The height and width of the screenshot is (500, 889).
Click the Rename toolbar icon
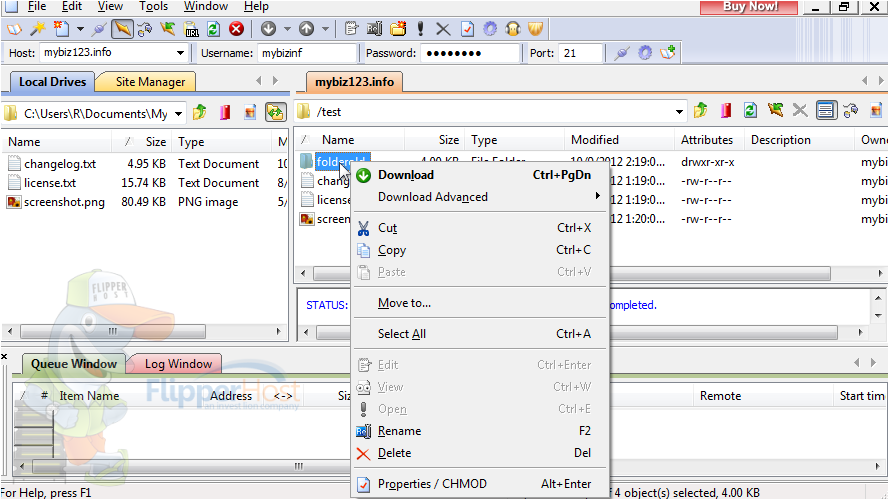coord(375,28)
